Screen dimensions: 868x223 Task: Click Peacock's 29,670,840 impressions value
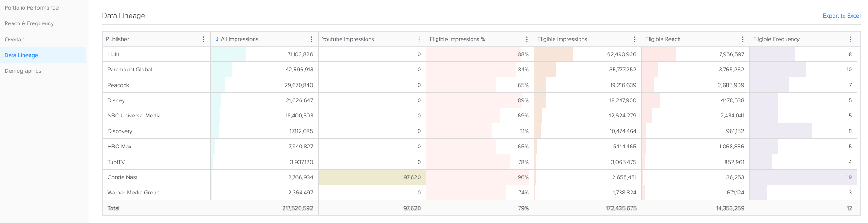299,85
